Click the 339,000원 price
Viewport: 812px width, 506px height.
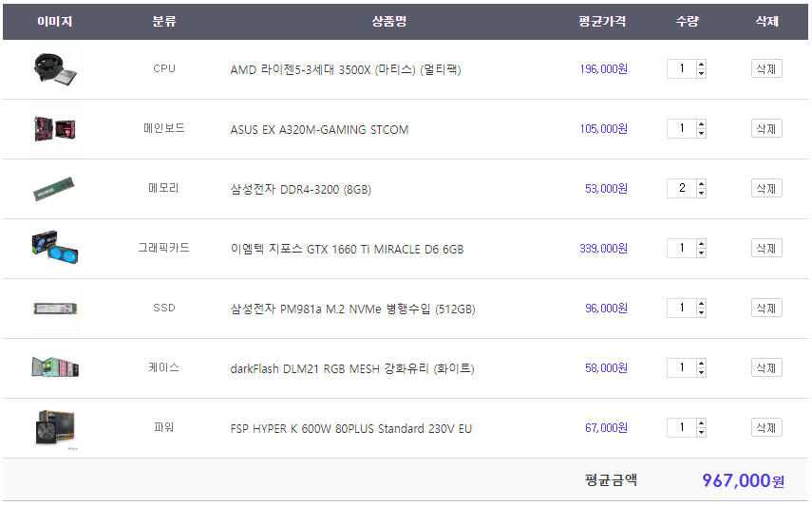[x=603, y=248]
